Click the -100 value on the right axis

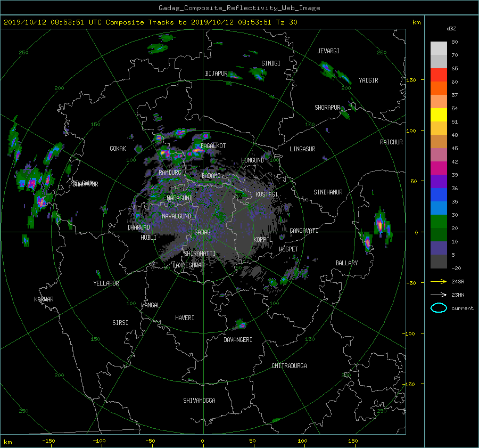[410, 333]
